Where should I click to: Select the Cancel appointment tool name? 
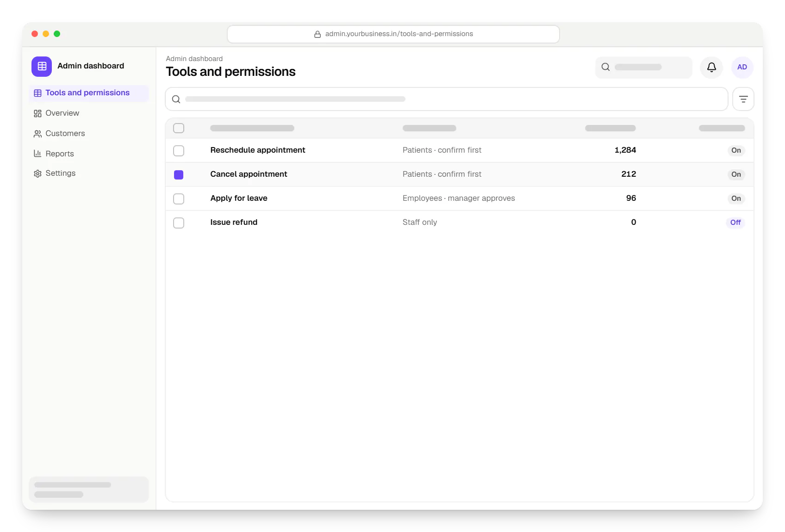249,174
